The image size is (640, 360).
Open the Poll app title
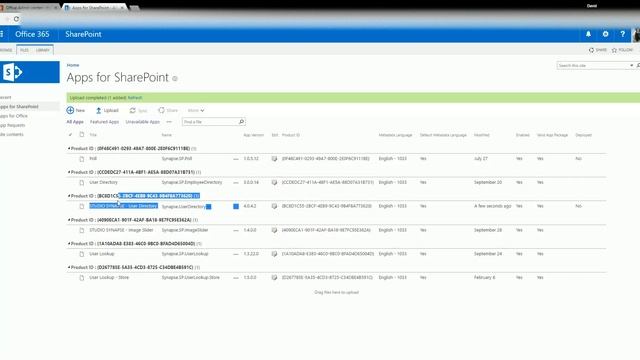coord(93,159)
